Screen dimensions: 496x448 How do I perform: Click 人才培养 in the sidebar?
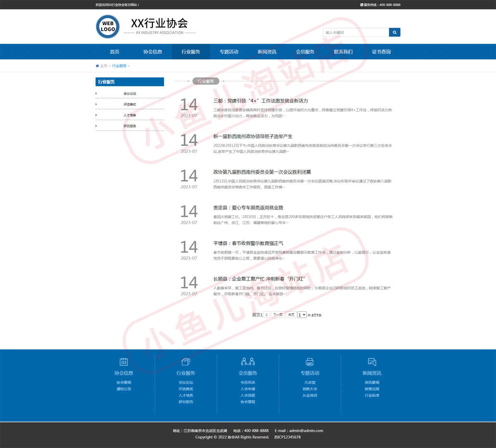(130, 115)
